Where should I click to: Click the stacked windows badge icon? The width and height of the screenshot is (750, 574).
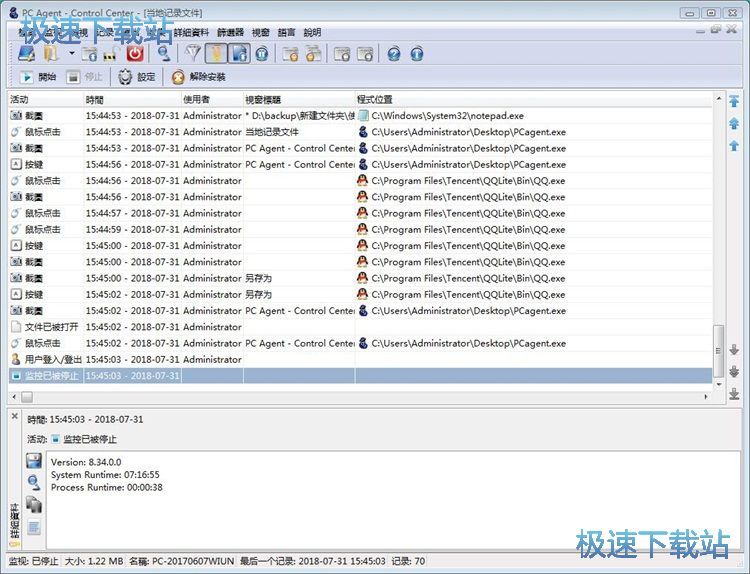313,54
